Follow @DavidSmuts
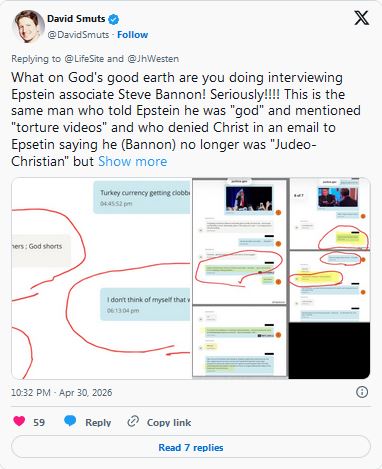This screenshot has width=382, height=469. [133, 35]
